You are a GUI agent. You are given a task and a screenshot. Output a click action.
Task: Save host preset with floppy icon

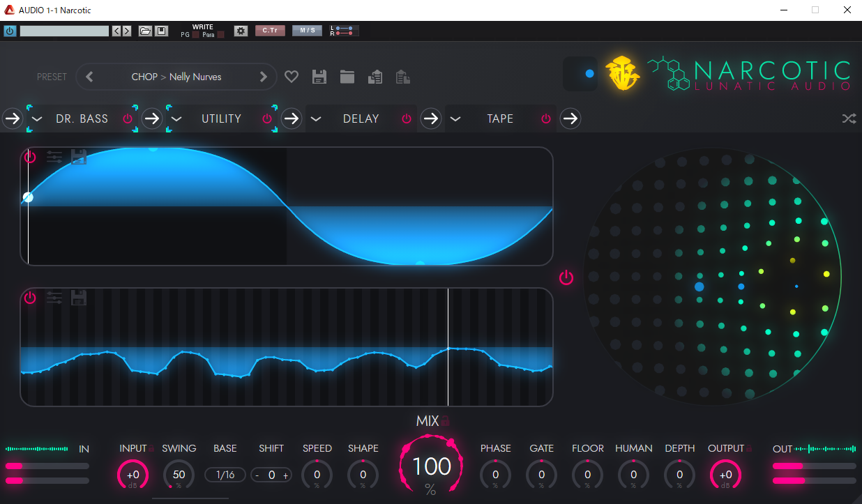coord(161,31)
